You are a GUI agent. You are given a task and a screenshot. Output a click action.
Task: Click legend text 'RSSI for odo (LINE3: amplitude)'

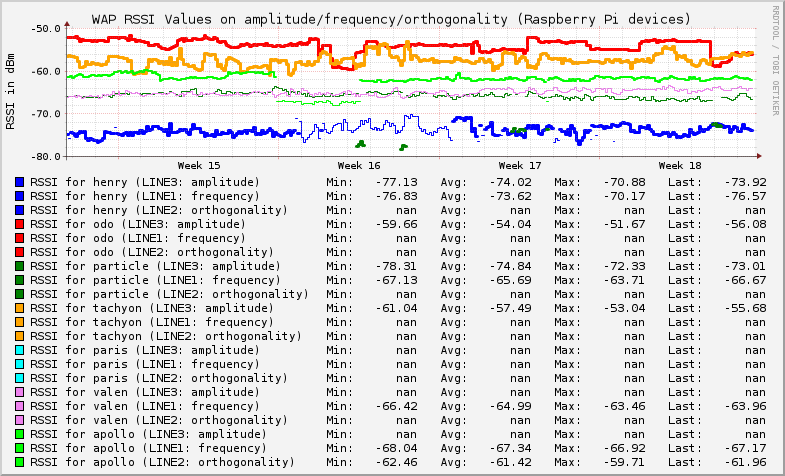[138, 224]
